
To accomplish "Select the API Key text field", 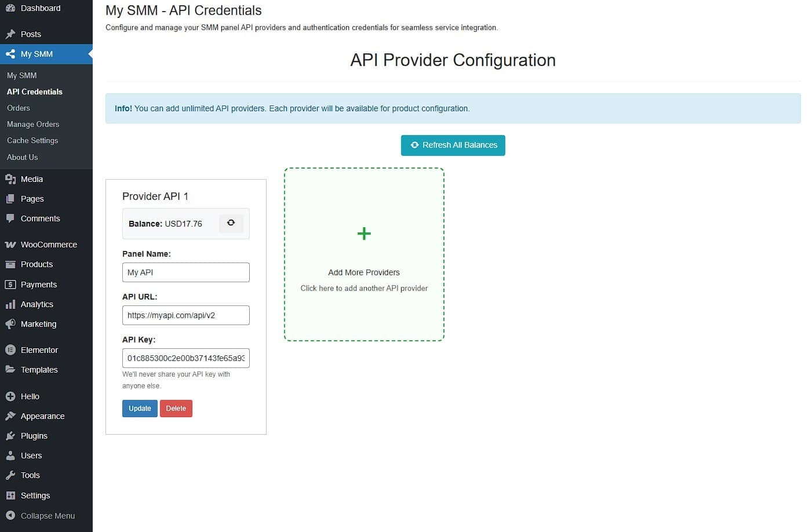I will tap(185, 358).
